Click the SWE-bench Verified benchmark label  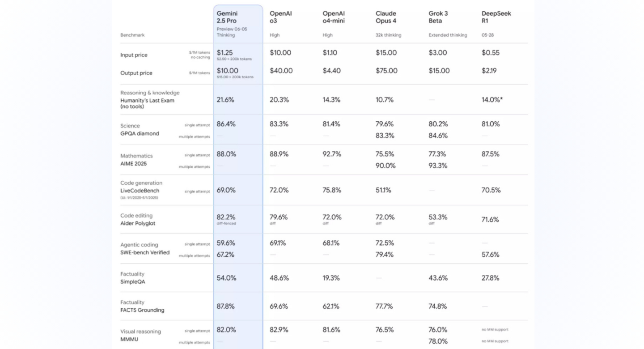(x=145, y=252)
